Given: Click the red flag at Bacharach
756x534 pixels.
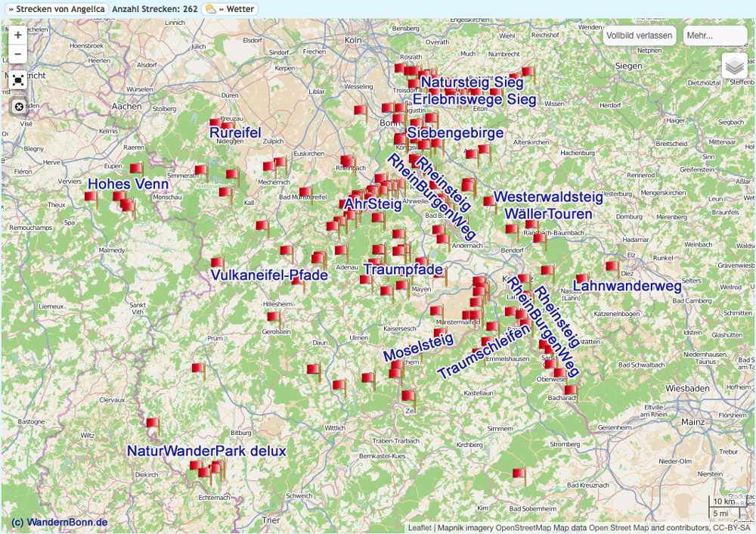Looking at the screenshot, I should tap(569, 391).
